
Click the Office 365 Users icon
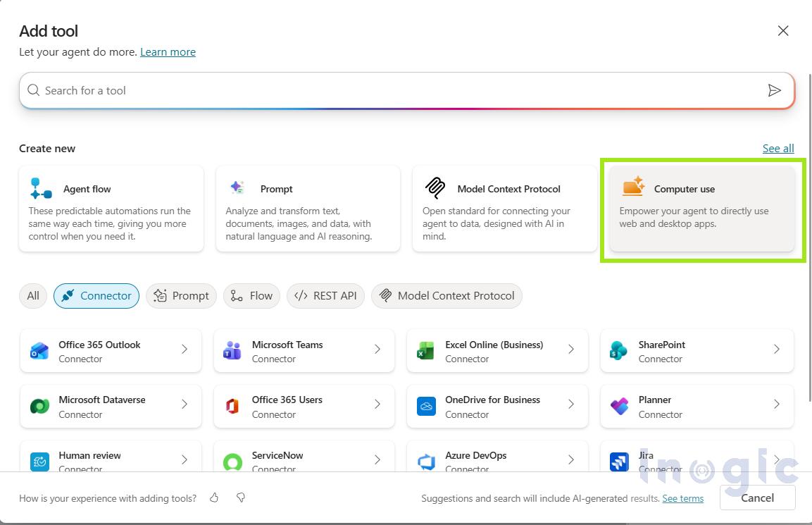click(232, 407)
